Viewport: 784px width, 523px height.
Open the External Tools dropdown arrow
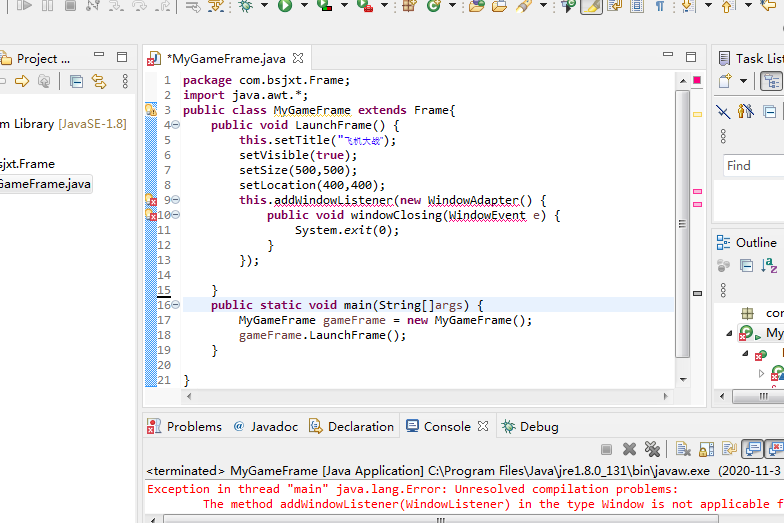pyautogui.click(x=384, y=6)
